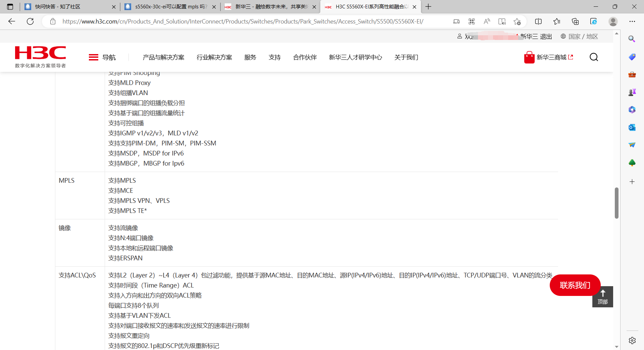Open 行业解决方案 menu
The image size is (644, 350).
214,57
